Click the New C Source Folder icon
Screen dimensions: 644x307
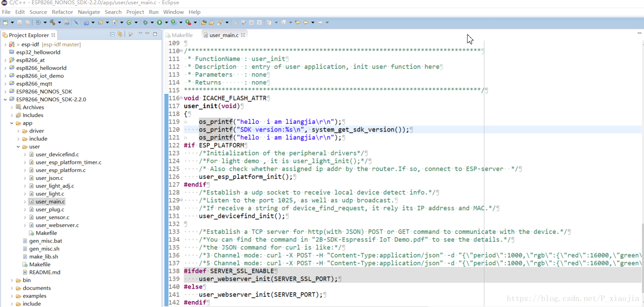(x=100, y=22)
